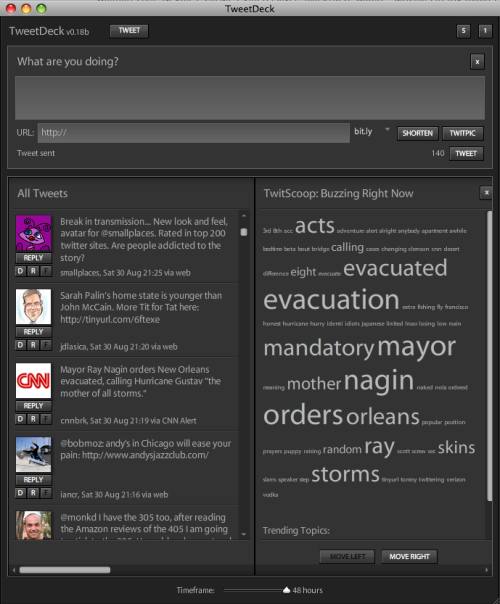The width and height of the screenshot is (500, 604).
Task: Retweet jdlasica tweet with R button
Action: (x=34, y=345)
